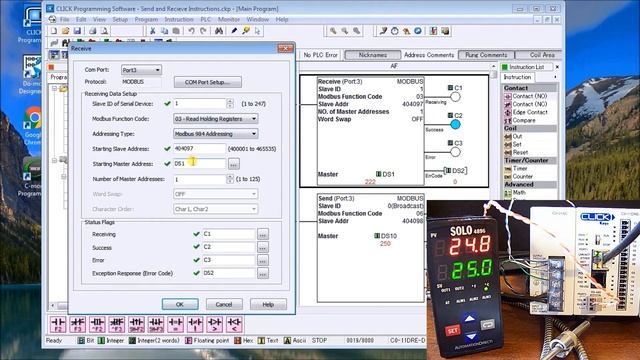Open the Character Order dropdown
The image size is (640, 360).
pos(216,209)
